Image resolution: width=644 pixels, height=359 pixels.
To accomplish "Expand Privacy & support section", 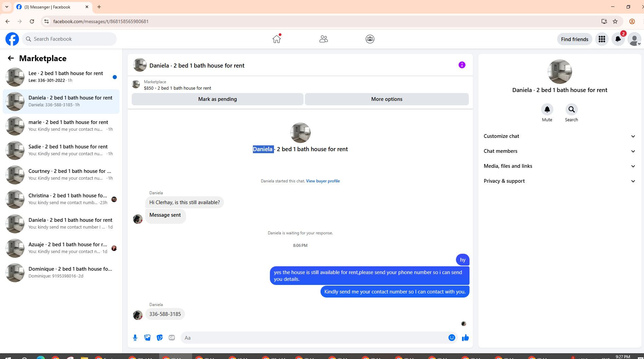I will [x=559, y=181].
